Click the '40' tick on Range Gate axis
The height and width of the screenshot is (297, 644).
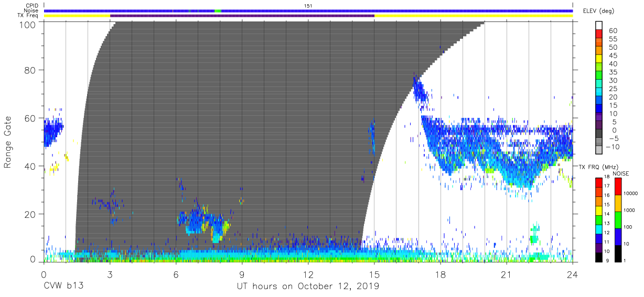coord(30,166)
